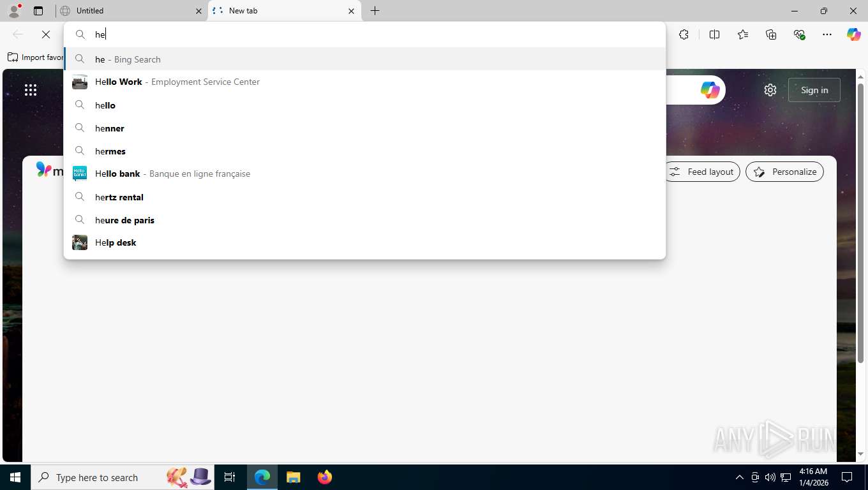
Task: Open the apps grid launcher icon
Action: click(31, 90)
